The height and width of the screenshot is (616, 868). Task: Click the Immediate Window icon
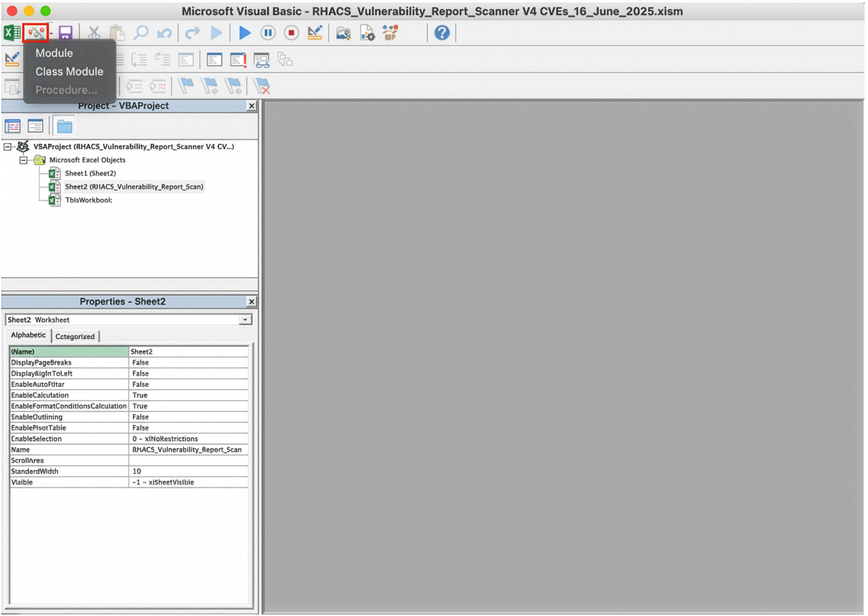pyautogui.click(x=239, y=60)
